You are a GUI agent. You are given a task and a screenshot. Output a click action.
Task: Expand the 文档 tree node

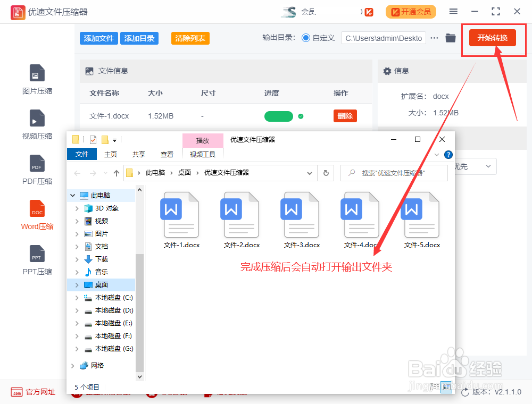pos(77,247)
